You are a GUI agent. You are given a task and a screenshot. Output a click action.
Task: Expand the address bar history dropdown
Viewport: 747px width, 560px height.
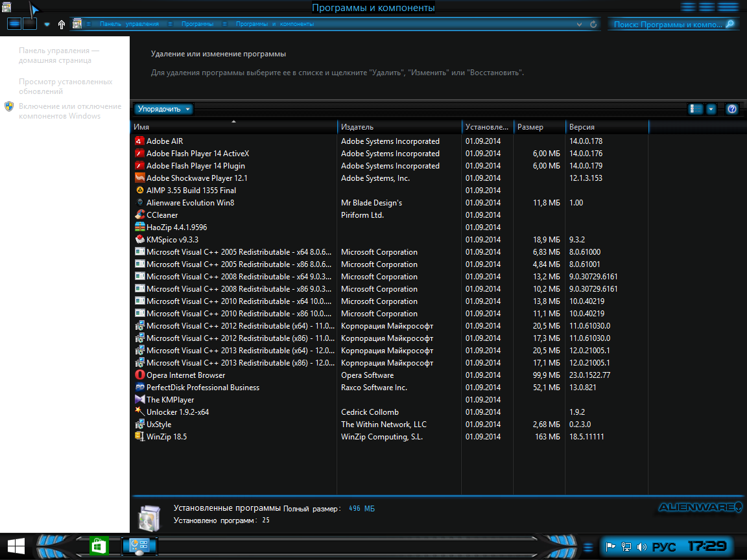pos(579,24)
